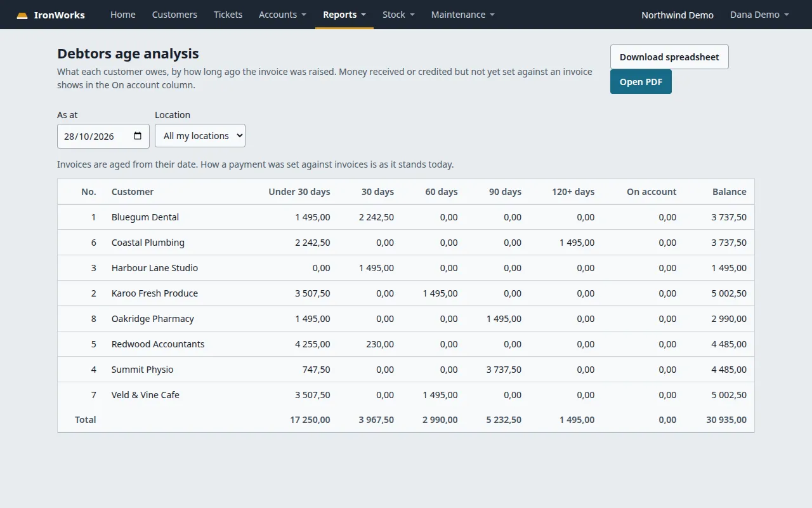Go to the Home page
Screen dimensions: 812x508
point(123,15)
